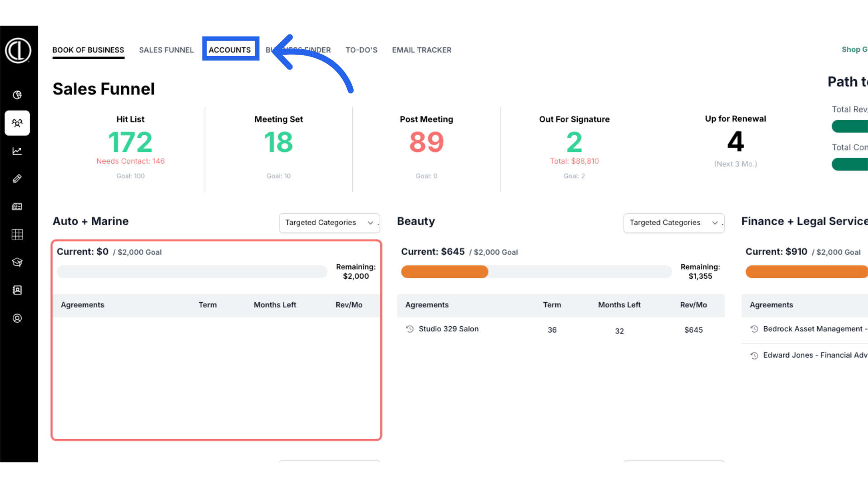
Task: Click the Auto + Marine progress bar
Action: pyautogui.click(x=192, y=272)
